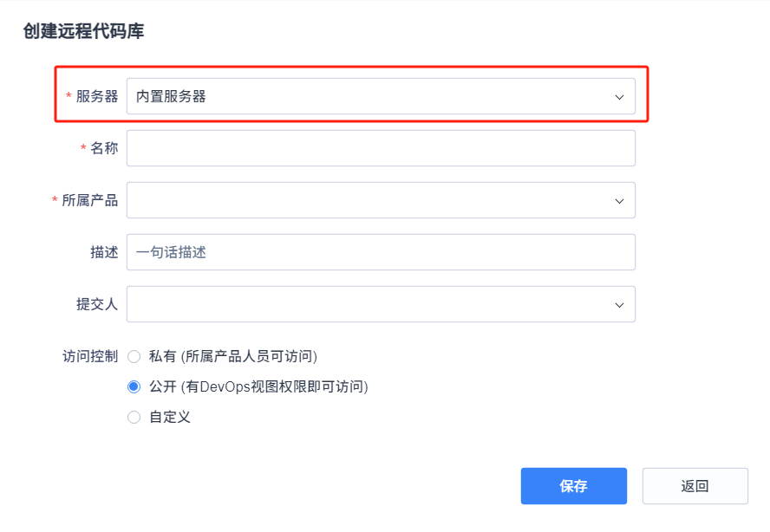Open the 提交人 dropdown field
770x532 pixels.
[381, 304]
